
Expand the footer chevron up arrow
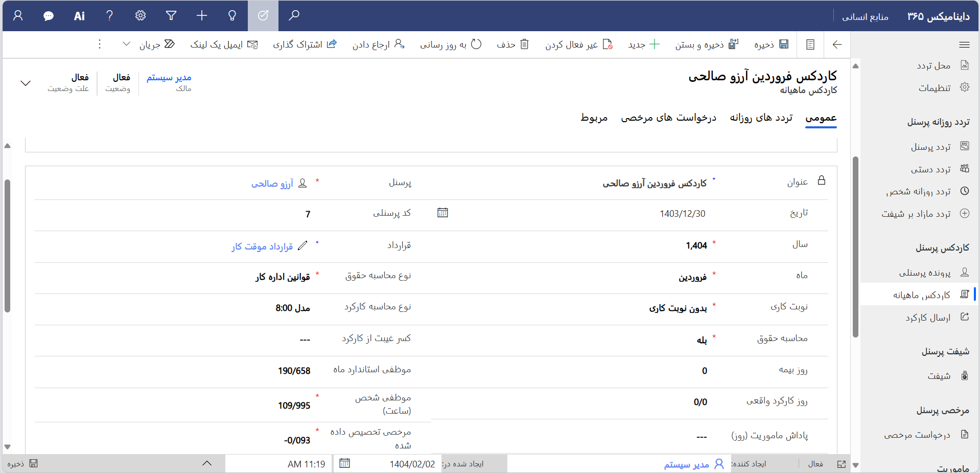point(207,463)
